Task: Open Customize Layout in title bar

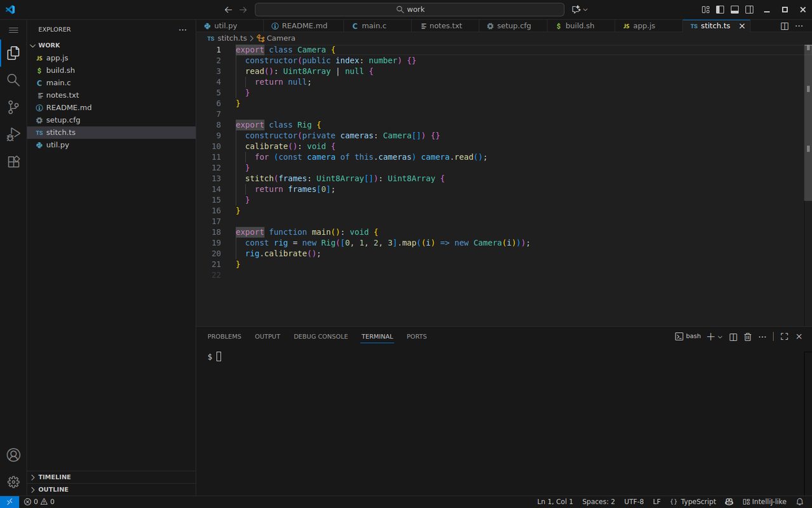Action: point(705,10)
